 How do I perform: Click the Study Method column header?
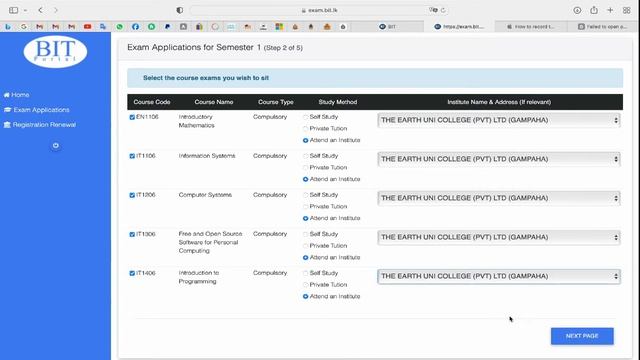tap(338, 102)
